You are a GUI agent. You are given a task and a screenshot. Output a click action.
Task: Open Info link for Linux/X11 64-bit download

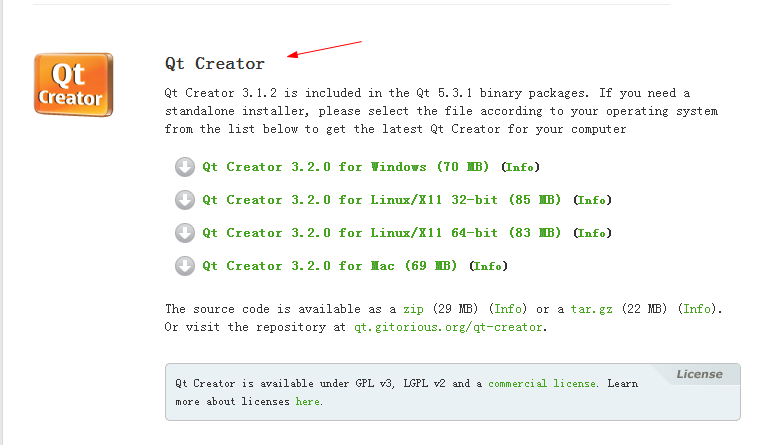pyautogui.click(x=592, y=233)
